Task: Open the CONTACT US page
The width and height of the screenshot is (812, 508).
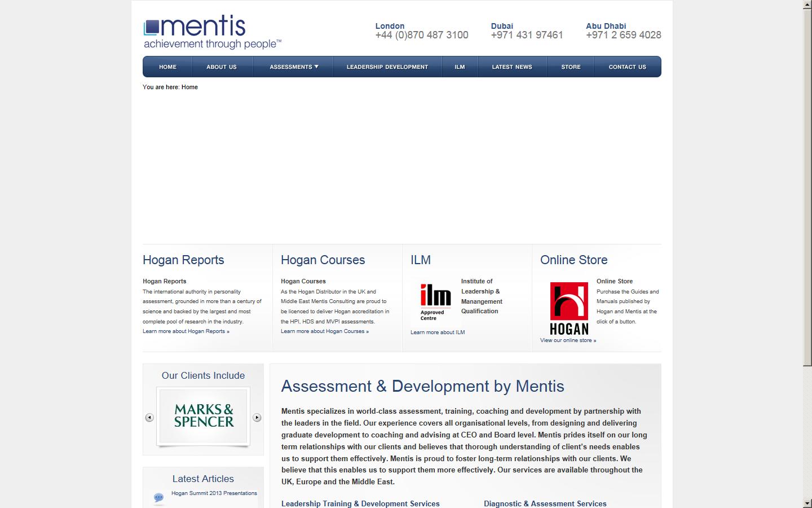Action: 627,67
